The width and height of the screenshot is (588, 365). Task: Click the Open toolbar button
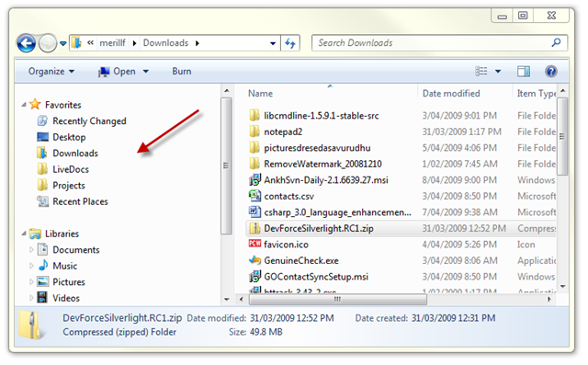click(117, 72)
